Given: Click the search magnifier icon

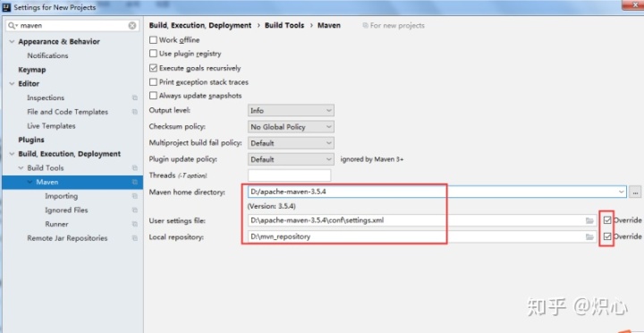Looking at the screenshot, I should 12,25.
